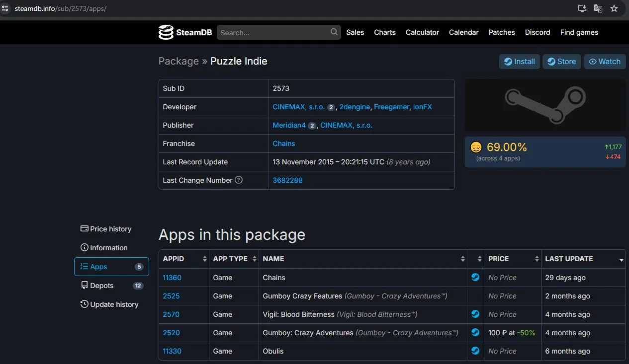This screenshot has width=629, height=364.
Task: Open app ID 11360
Action: (172, 278)
